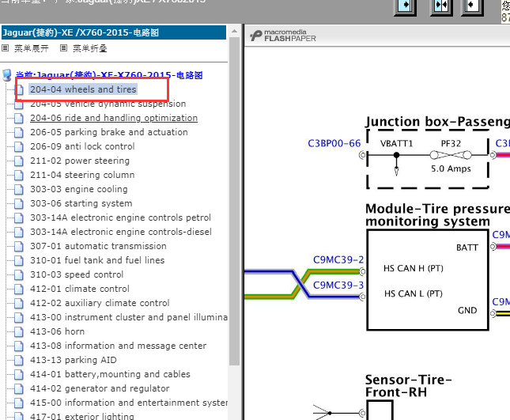The height and width of the screenshot is (420, 510).
Task: Click page icon beside 211-02 power steering
Action: 19,161
